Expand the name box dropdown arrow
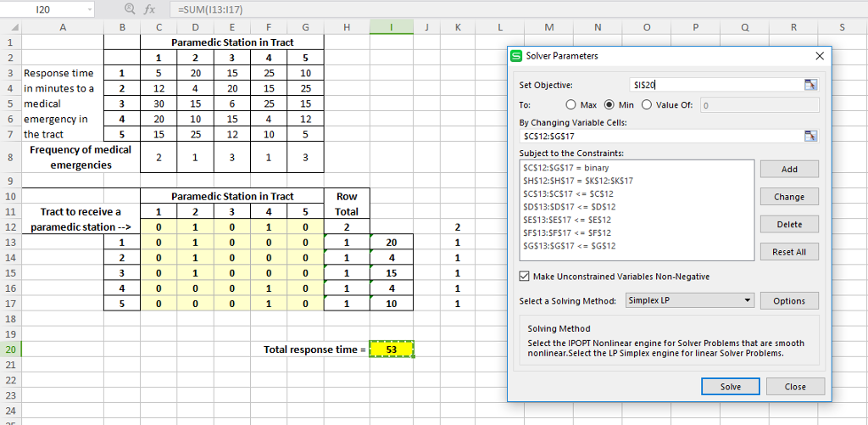 tap(91, 10)
